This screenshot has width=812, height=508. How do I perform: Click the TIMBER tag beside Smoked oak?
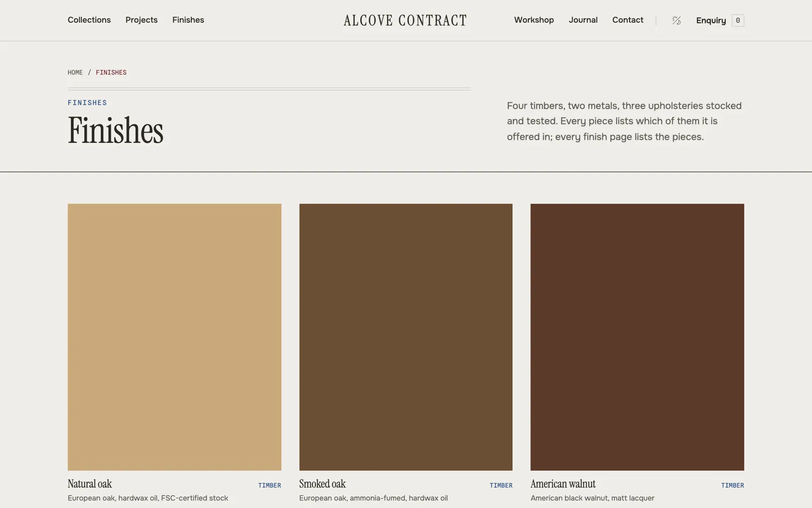click(501, 486)
